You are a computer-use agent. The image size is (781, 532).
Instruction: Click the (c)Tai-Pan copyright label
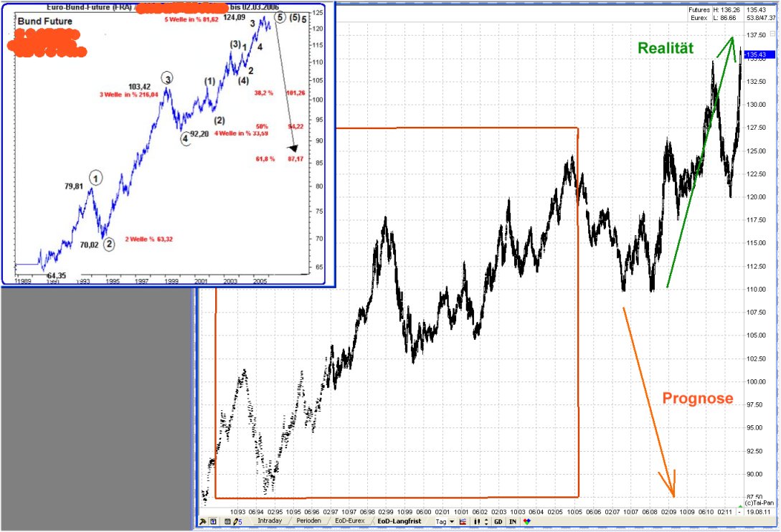pyautogui.click(x=761, y=504)
